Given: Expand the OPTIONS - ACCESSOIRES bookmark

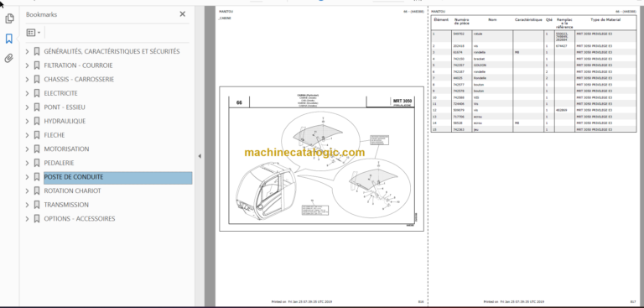Looking at the screenshot, I should click(x=28, y=219).
